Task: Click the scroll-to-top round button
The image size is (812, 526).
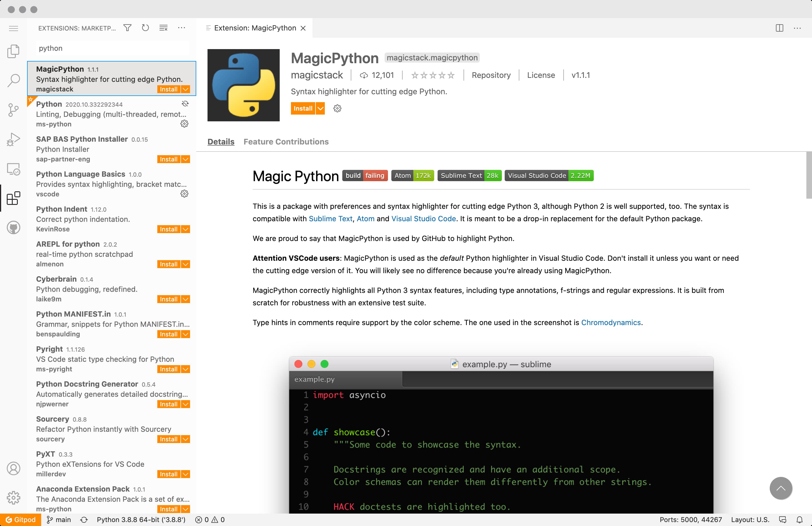Action: pyautogui.click(x=781, y=488)
